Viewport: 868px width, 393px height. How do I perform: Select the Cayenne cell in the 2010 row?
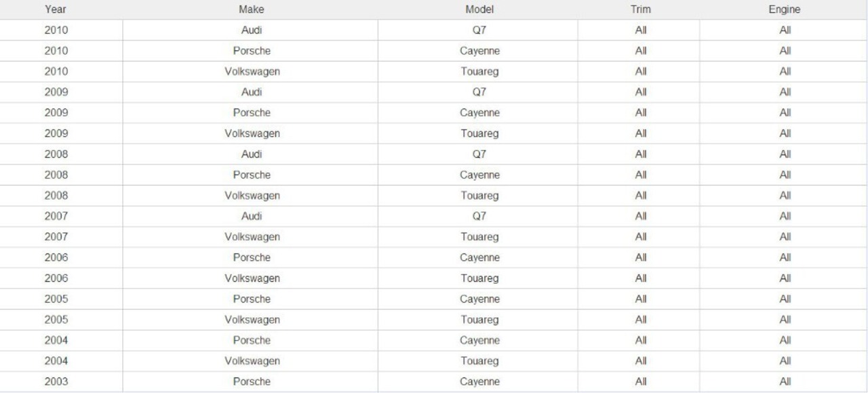[x=479, y=51]
